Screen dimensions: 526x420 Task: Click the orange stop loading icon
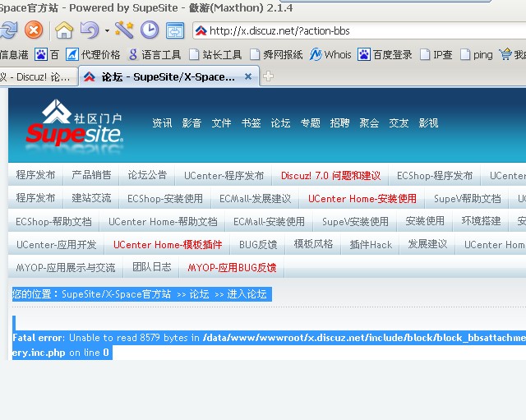(34, 30)
